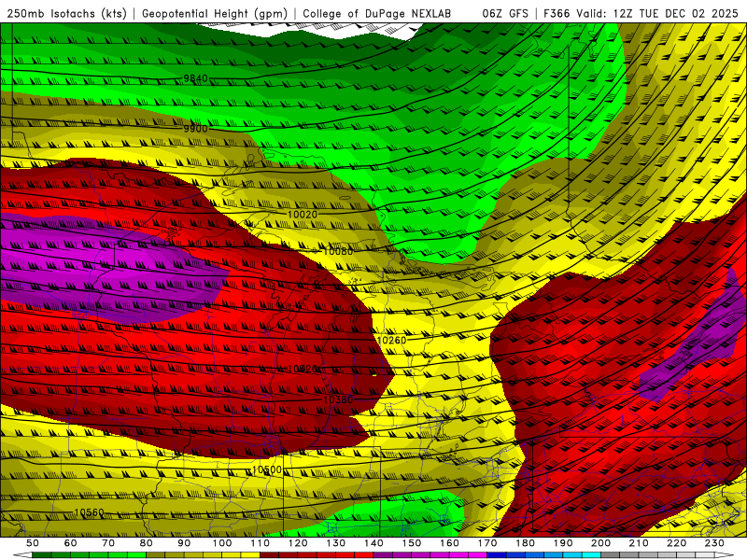Click the 200 legend scale number

[x=600, y=543]
